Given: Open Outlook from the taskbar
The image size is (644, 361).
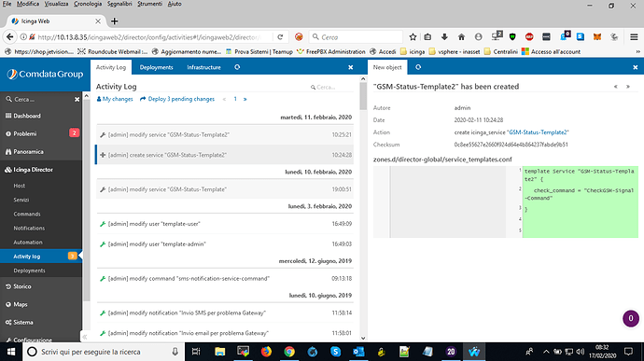Looking at the screenshot, I should pos(358,352).
